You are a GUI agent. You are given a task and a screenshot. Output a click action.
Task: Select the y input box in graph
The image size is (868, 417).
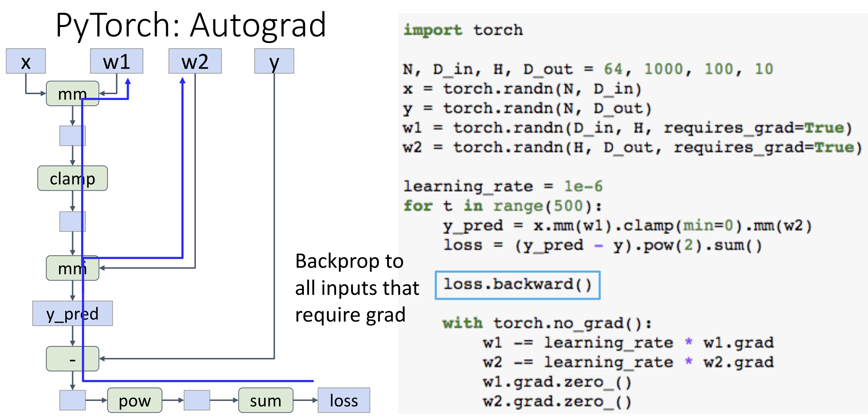click(274, 61)
